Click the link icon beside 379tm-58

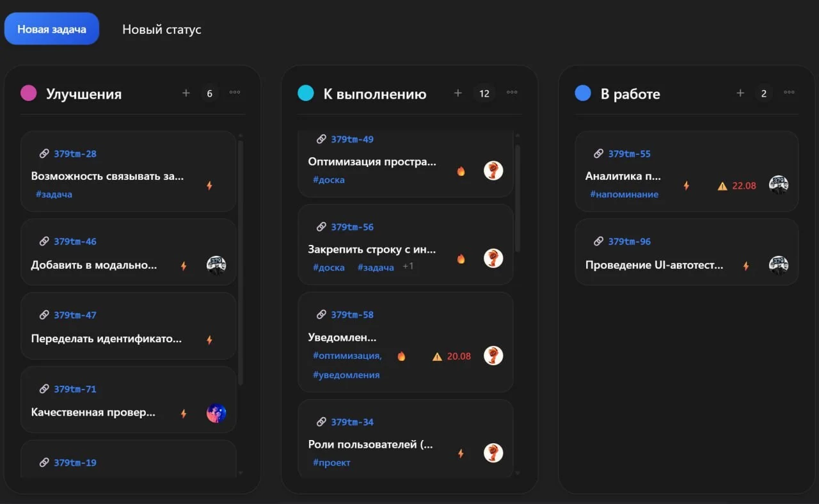pos(321,315)
